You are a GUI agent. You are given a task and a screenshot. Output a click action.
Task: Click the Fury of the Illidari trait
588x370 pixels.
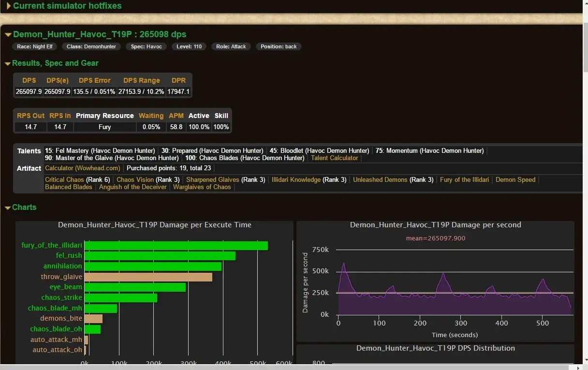[464, 179]
